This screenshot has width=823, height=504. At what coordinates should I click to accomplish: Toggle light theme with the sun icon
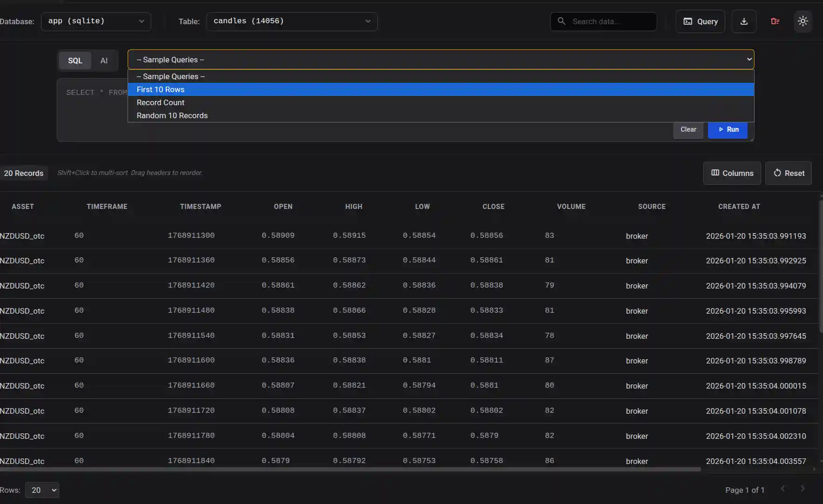click(803, 21)
